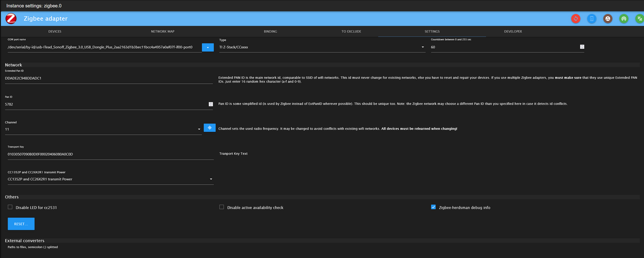Open the Type dropdown TI Z-Stack/CCxxxx
This screenshot has width=644, height=258.
click(x=321, y=47)
